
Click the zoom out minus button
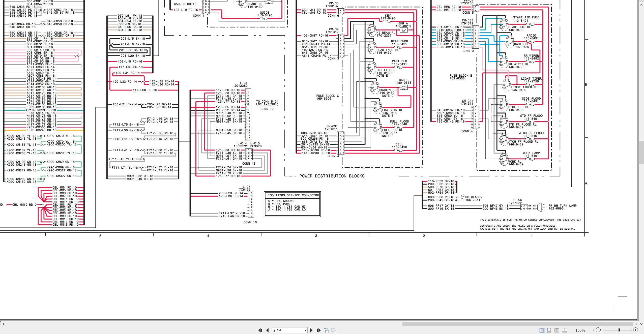(x=598, y=330)
